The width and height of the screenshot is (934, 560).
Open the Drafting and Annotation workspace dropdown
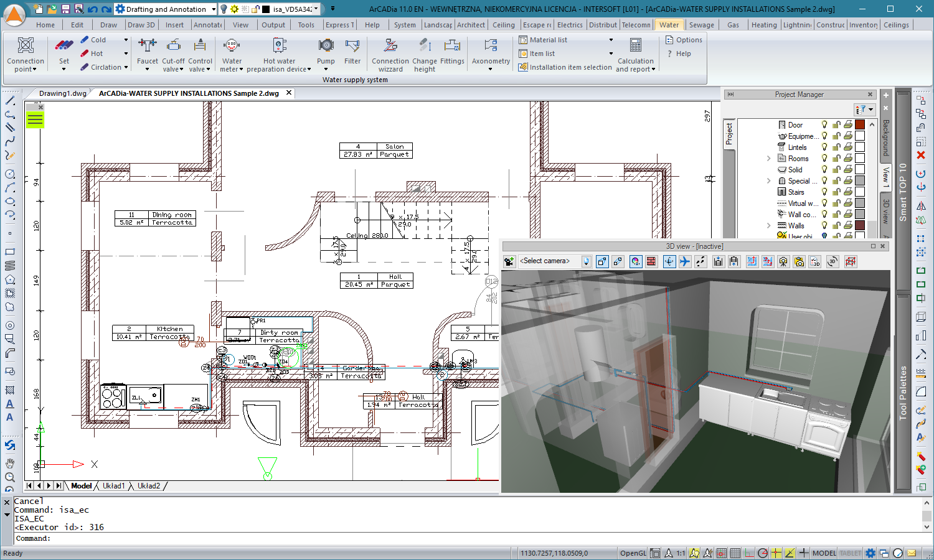coord(214,9)
